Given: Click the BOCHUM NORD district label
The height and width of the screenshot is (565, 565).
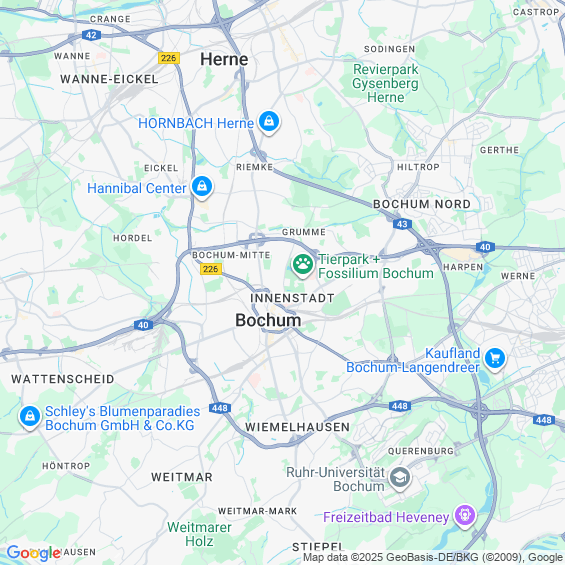Looking at the screenshot, I should pos(422,204).
